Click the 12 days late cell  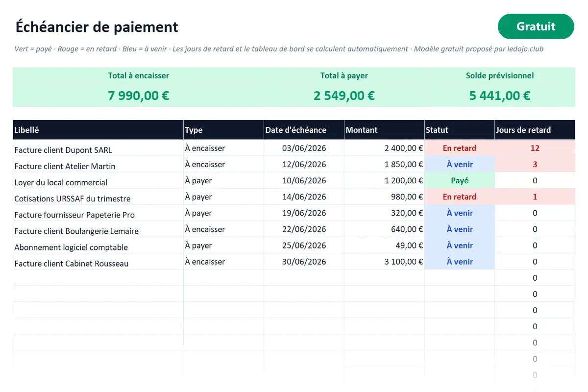[535, 148]
